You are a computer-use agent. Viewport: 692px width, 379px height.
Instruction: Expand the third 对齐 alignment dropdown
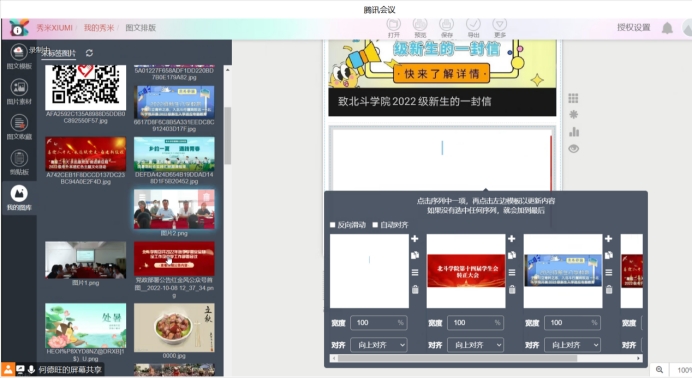573,345
